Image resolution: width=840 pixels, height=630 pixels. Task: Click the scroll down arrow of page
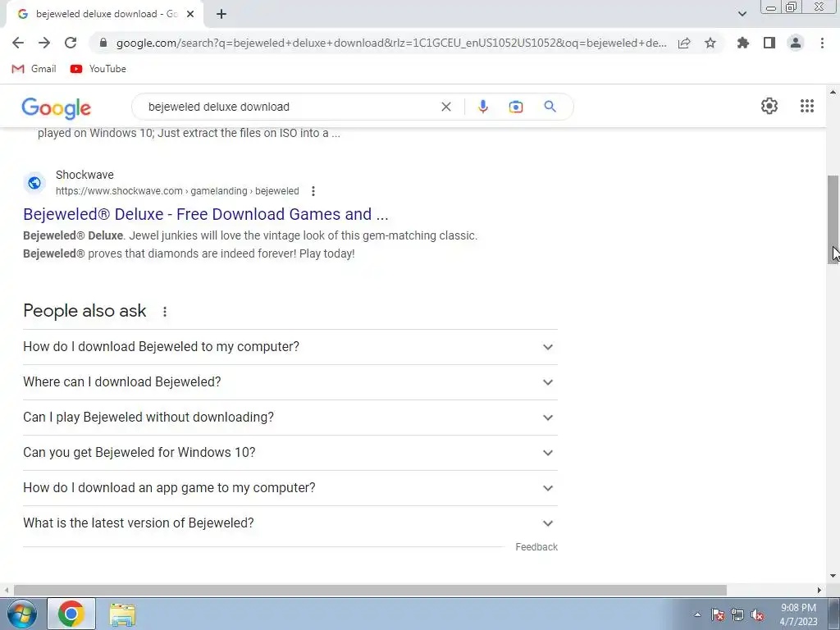(833, 576)
